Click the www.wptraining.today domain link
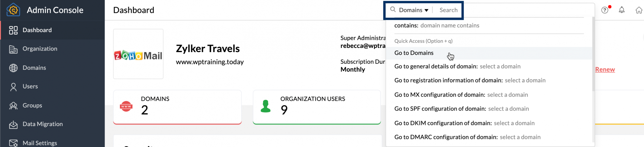The width and height of the screenshot is (644, 147). coord(210,62)
